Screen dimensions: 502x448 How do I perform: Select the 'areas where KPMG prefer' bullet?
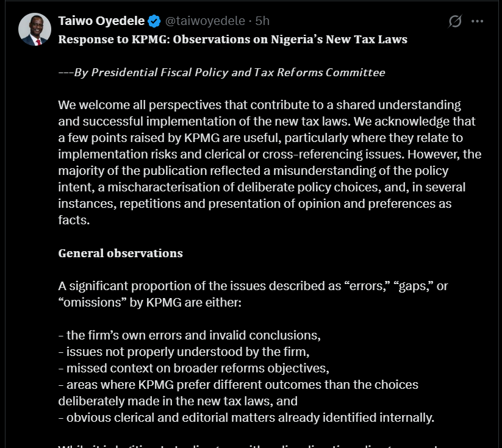pos(238,385)
